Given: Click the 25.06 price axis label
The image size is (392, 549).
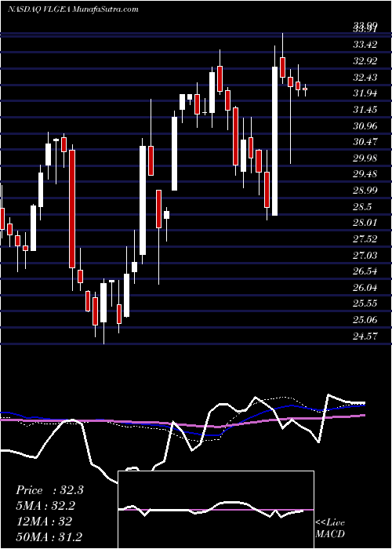Looking at the screenshot, I should 365,320.
